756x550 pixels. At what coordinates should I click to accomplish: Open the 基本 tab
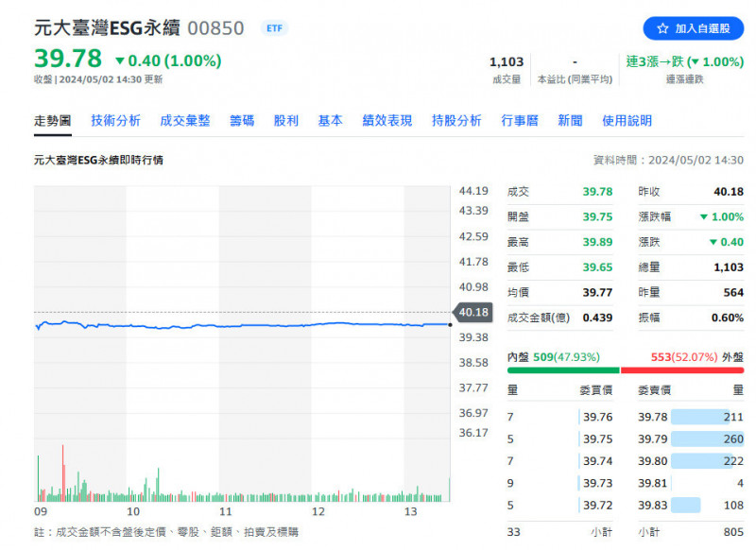coord(330,121)
